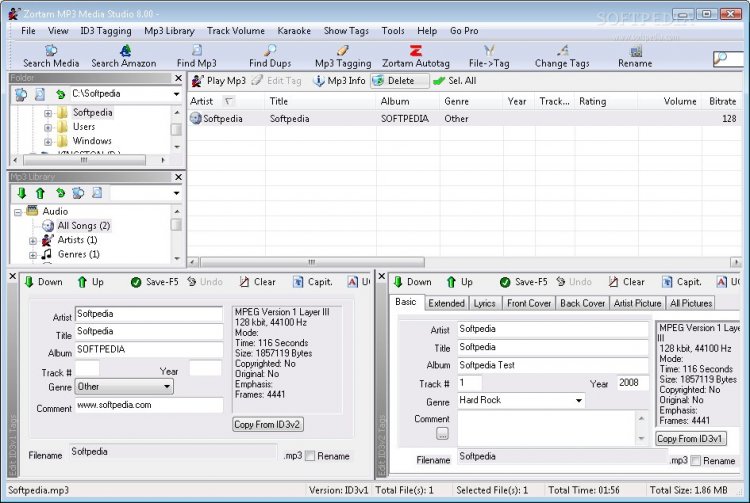Select the Softpedia track row
This screenshot has height=503, width=750.
point(464,119)
